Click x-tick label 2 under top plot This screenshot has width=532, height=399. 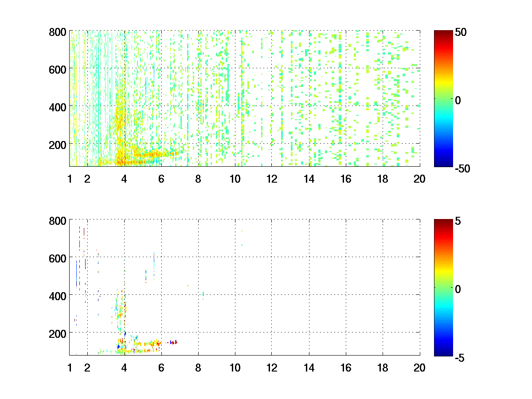pos(87,179)
